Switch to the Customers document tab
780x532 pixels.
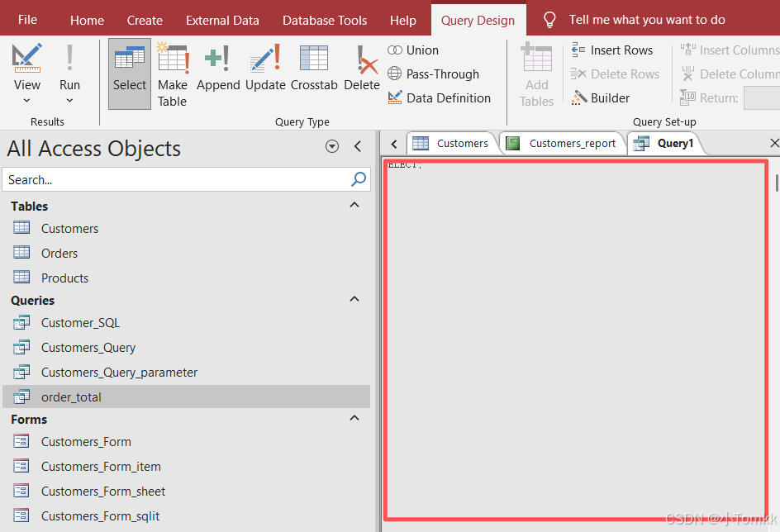(x=451, y=144)
